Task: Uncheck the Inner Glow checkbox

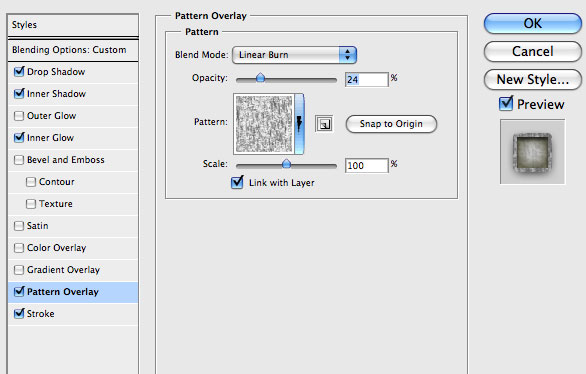Action: (19, 137)
